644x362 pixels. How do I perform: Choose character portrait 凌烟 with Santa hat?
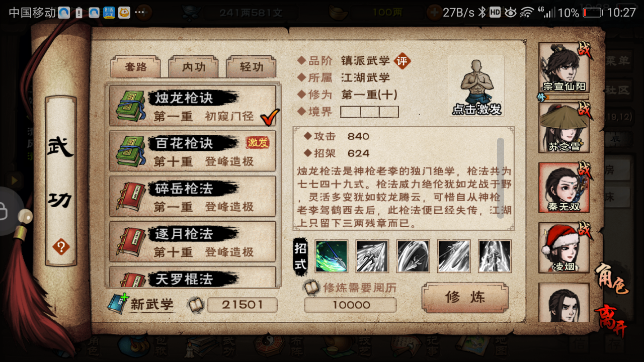(563, 247)
